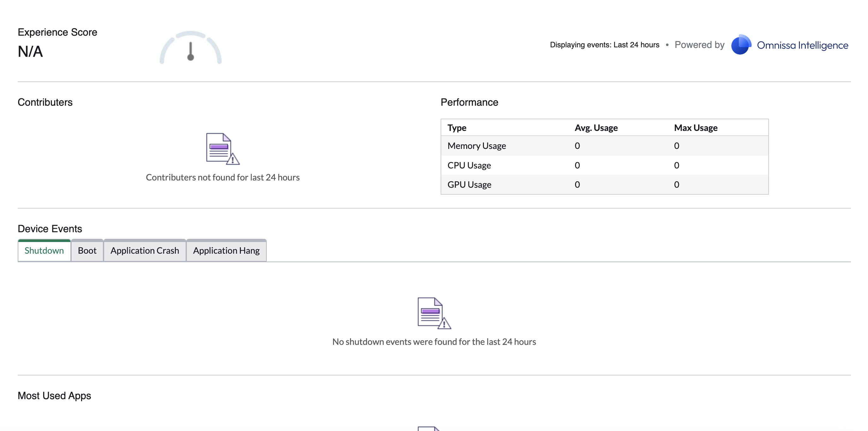Click the Displaying events Last 24 hours text
Screen dimensions: 868x431
pos(604,45)
